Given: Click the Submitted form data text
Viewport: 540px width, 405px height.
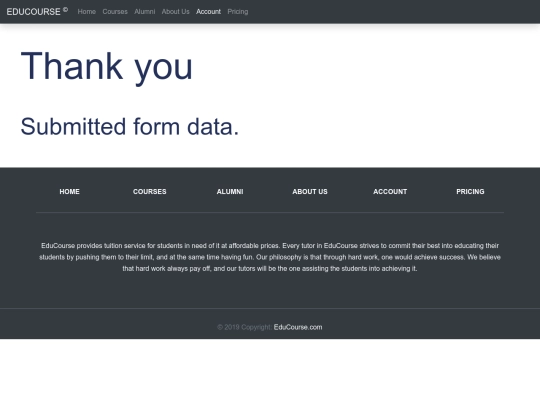Looking at the screenshot, I should [x=129, y=126].
